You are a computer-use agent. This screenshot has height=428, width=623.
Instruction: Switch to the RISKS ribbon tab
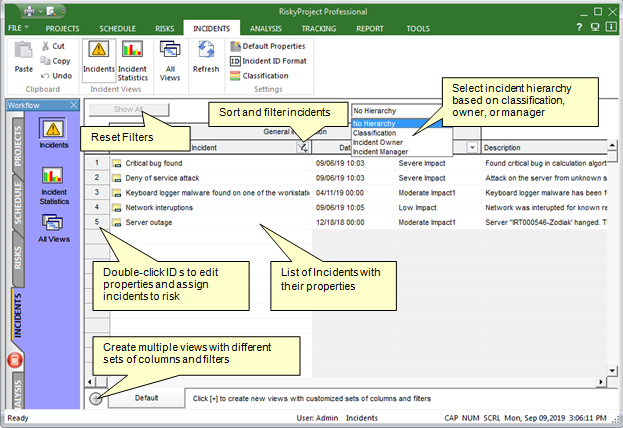tap(164, 29)
